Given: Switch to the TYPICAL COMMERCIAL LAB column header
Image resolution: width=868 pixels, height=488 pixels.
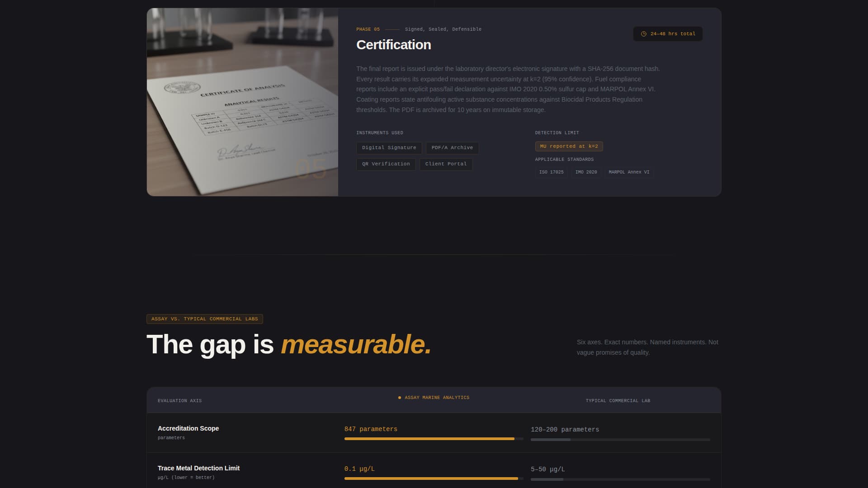Looking at the screenshot, I should pos(618,400).
